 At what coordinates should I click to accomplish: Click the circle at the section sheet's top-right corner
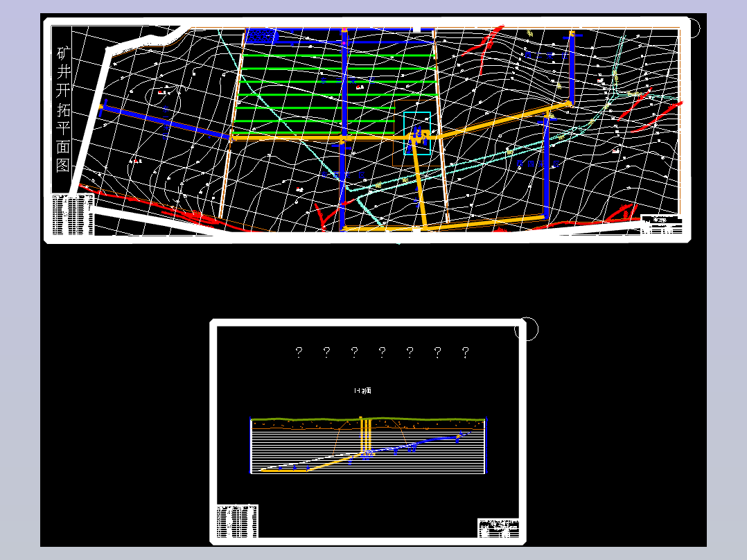(x=527, y=329)
